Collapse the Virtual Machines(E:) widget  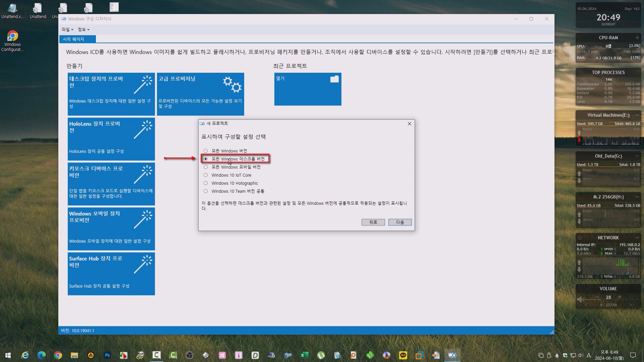click(637, 115)
